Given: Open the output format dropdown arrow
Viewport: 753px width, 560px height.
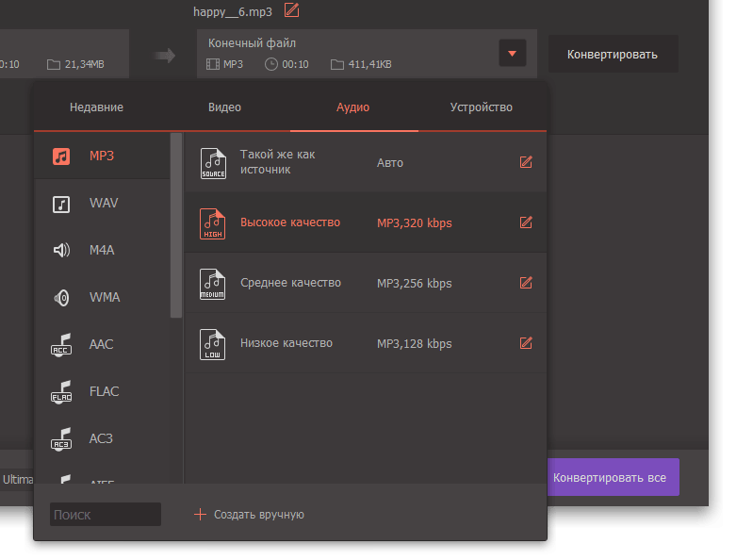Looking at the screenshot, I should tap(513, 54).
